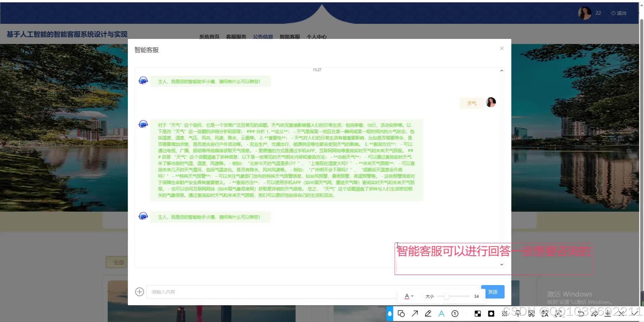The width and height of the screenshot is (644, 322).
Task: Pin the screenshot to the screen
Action: pos(518,314)
